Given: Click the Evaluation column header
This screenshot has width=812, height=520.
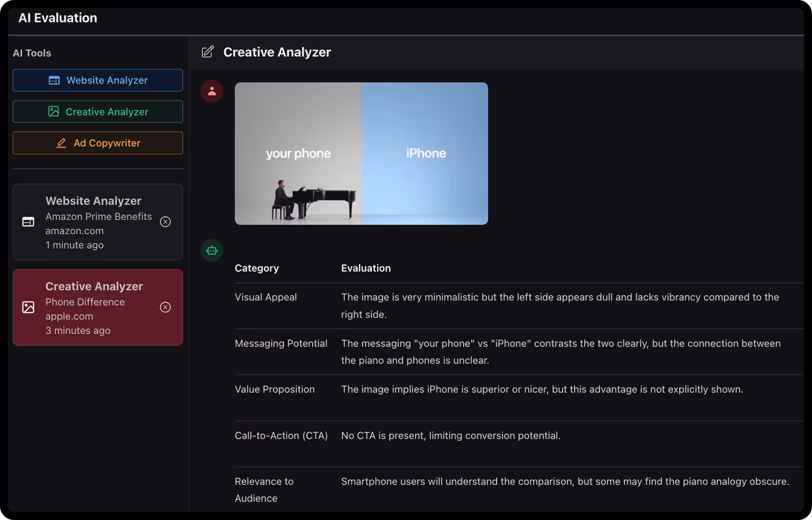Looking at the screenshot, I should (366, 268).
